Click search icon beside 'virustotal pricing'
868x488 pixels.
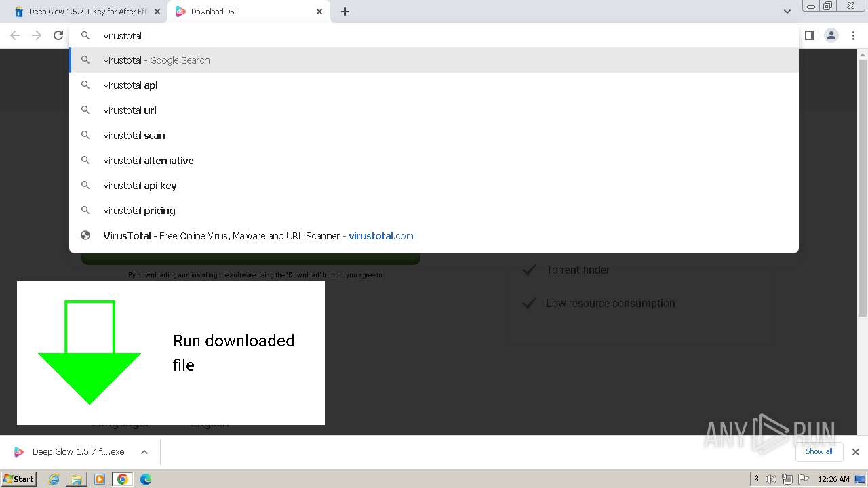click(x=85, y=211)
